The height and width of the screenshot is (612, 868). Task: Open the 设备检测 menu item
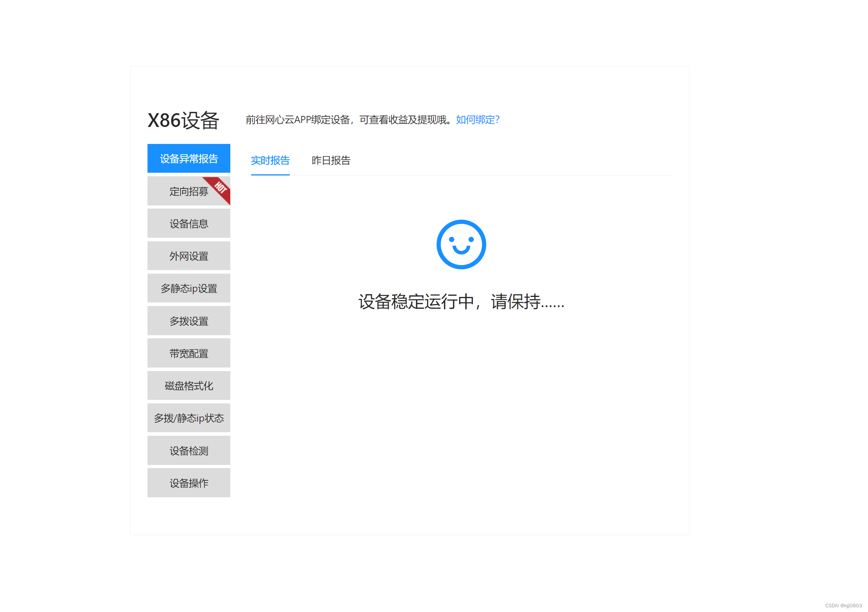(189, 451)
